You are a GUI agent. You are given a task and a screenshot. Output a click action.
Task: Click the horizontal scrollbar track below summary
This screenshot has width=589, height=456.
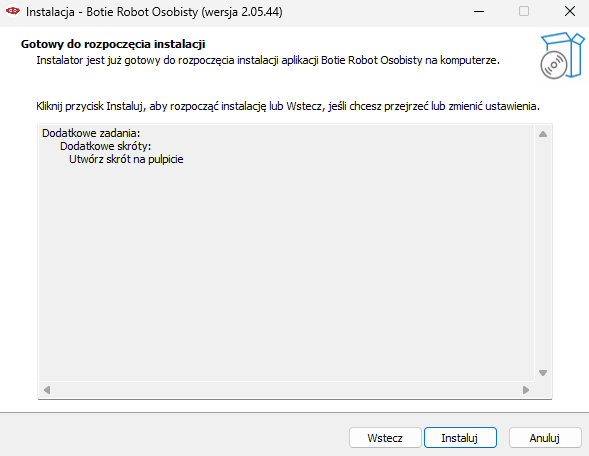coord(286,390)
